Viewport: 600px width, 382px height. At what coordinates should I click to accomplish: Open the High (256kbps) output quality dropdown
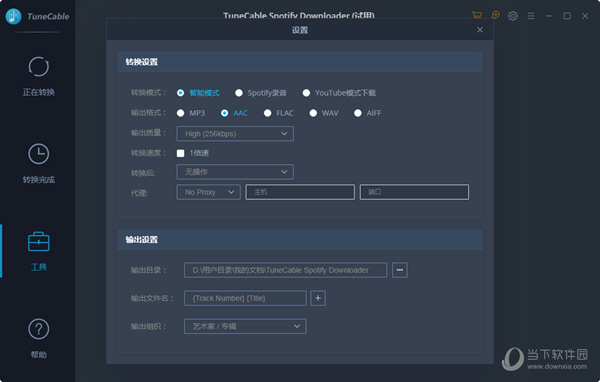[235, 134]
